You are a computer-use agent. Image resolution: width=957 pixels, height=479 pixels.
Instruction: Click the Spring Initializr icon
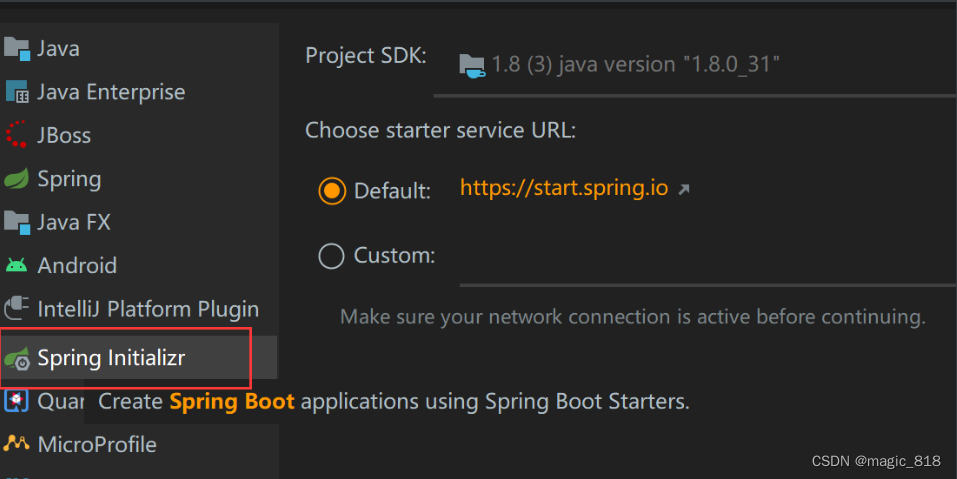coord(17,359)
